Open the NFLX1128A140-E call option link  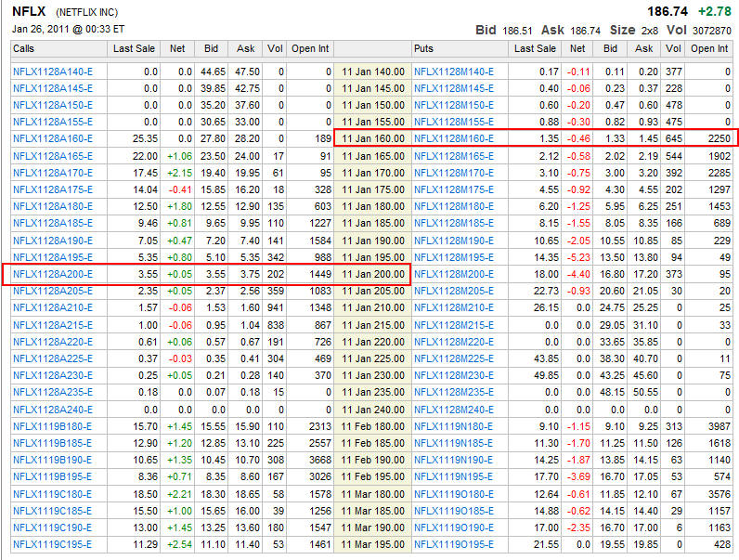(53, 71)
